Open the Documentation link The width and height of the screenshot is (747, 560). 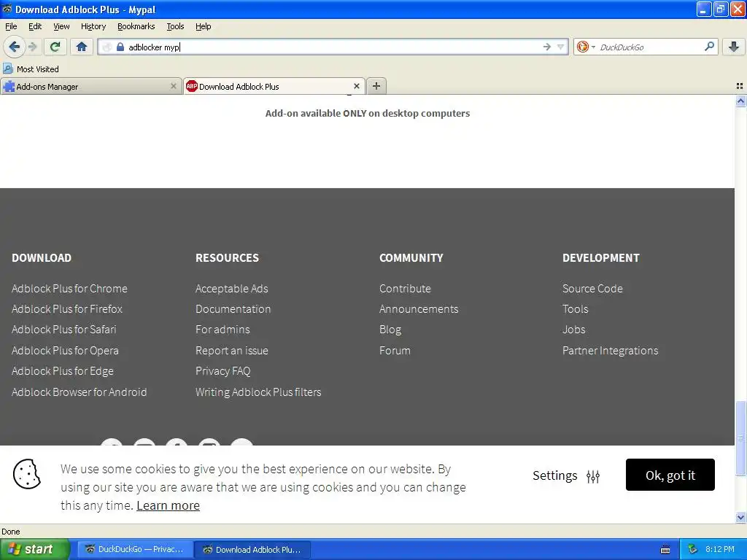[233, 309]
